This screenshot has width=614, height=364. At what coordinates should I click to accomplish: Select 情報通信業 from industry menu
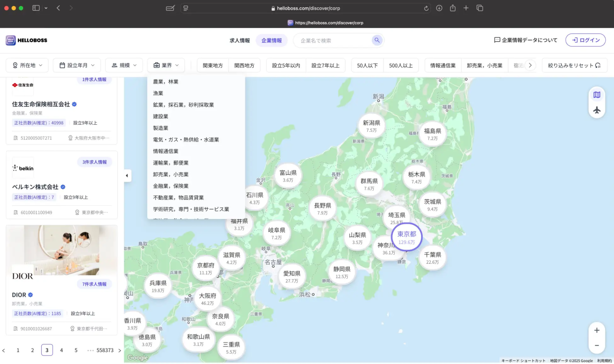click(x=165, y=151)
